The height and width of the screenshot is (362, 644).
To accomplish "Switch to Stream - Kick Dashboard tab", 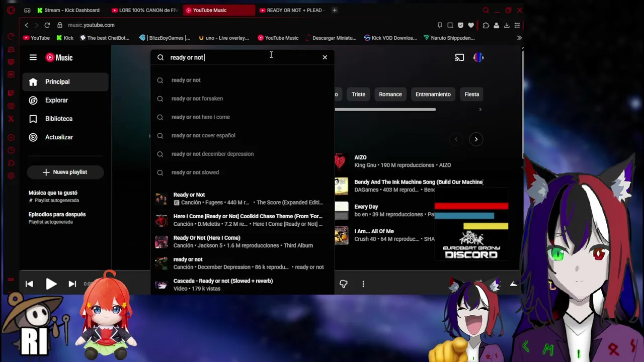I will [x=68, y=10].
